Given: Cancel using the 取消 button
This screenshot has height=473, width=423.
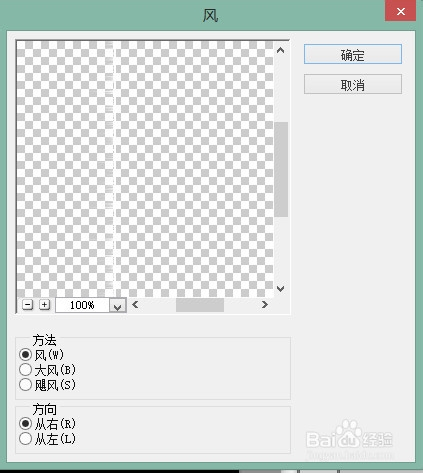Looking at the screenshot, I should 353,84.
